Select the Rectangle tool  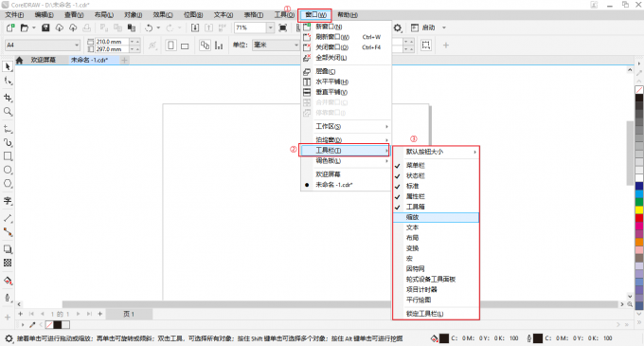(8, 156)
